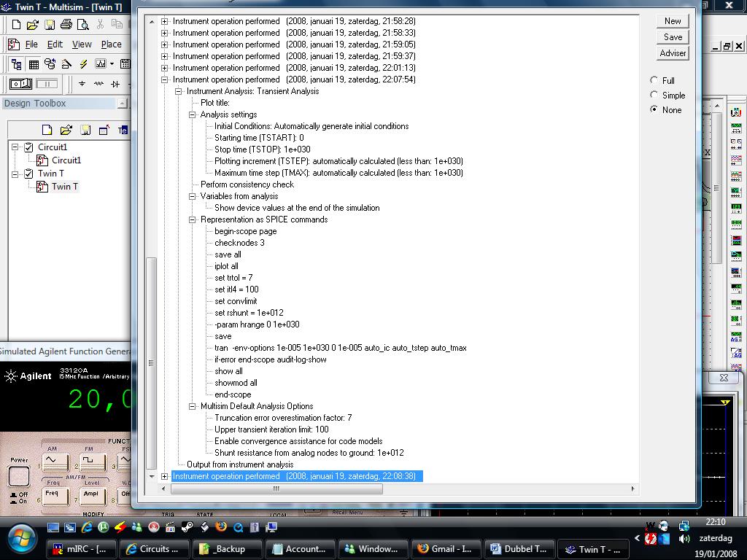Open the Windows Start orb

[20, 538]
